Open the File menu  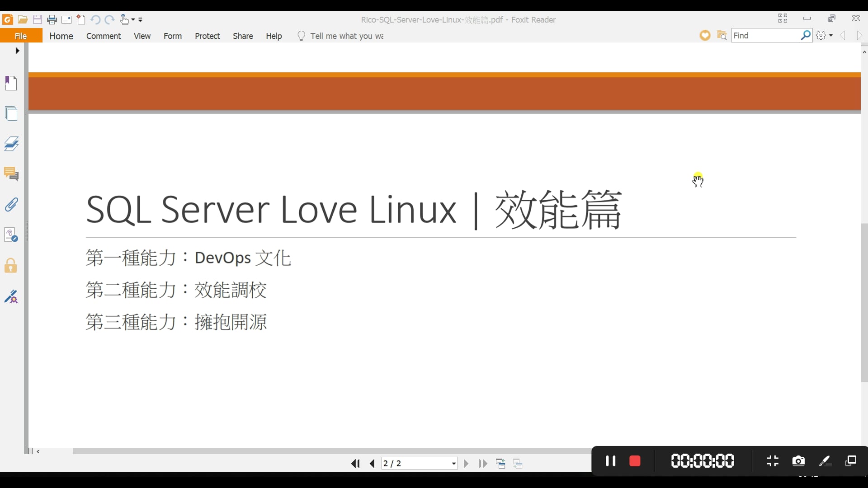[x=21, y=36]
